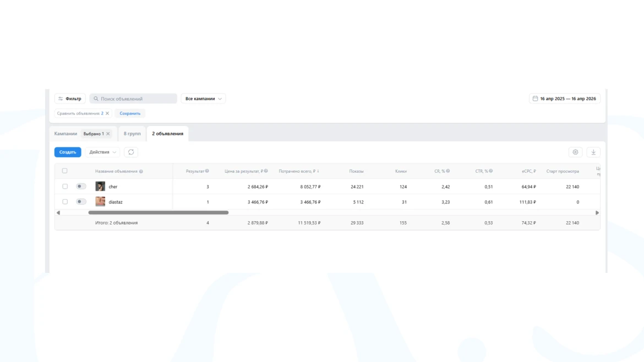
Task: Refresh the ads table with the reload icon
Action: click(131, 152)
